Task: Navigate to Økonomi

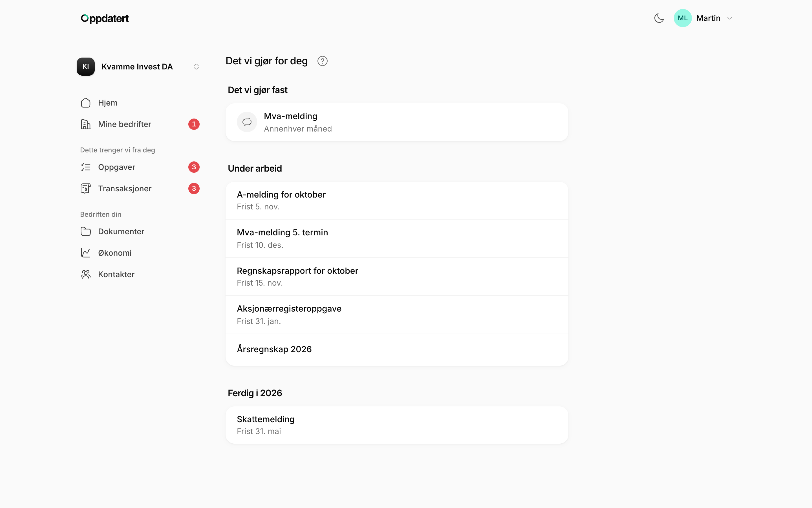Action: coord(140,253)
